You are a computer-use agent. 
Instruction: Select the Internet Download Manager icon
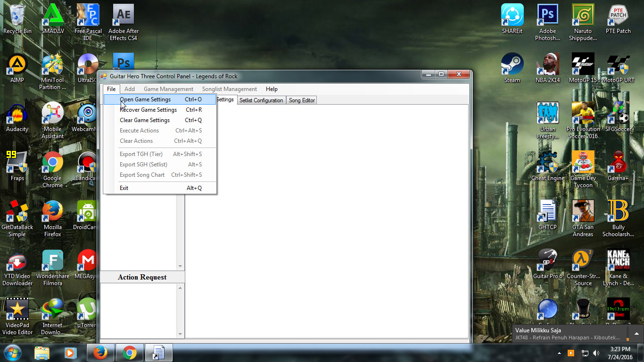pos(53,317)
